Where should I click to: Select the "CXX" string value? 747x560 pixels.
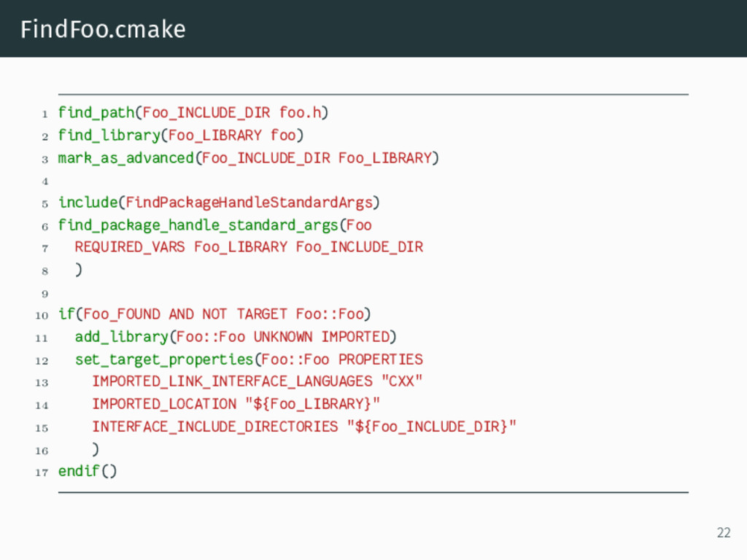tap(402, 381)
